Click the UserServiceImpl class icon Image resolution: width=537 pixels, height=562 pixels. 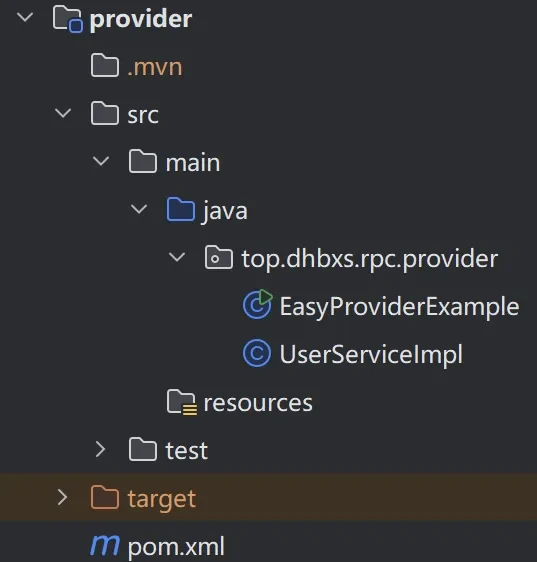click(x=257, y=353)
